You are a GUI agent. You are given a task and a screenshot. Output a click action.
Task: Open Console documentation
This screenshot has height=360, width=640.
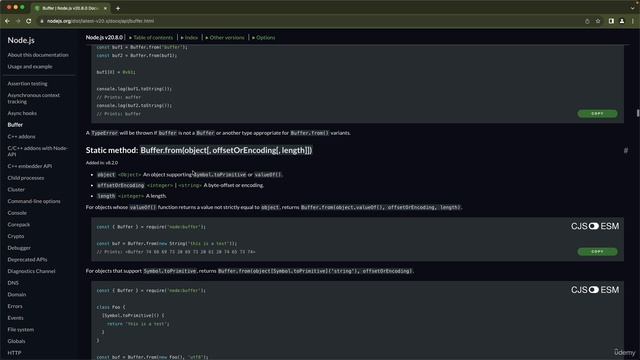tap(17, 213)
